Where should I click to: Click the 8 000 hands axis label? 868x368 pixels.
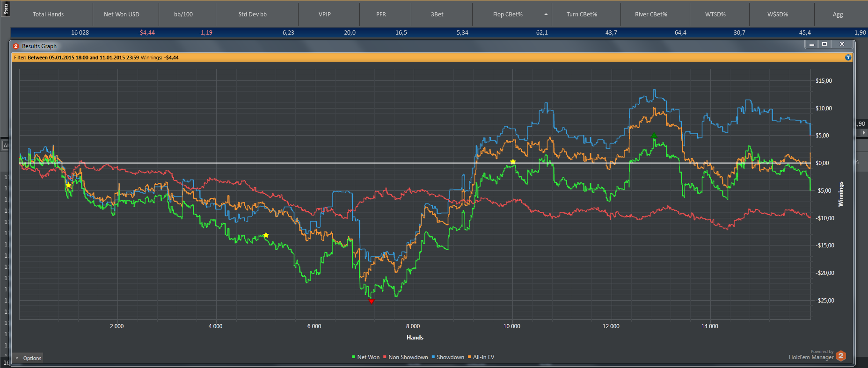click(413, 326)
